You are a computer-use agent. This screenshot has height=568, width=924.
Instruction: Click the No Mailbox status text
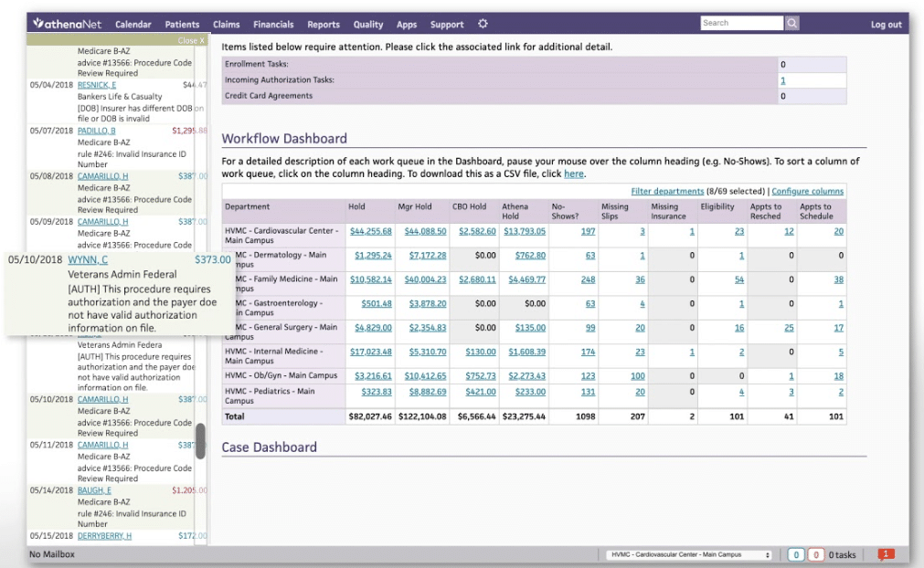point(52,554)
